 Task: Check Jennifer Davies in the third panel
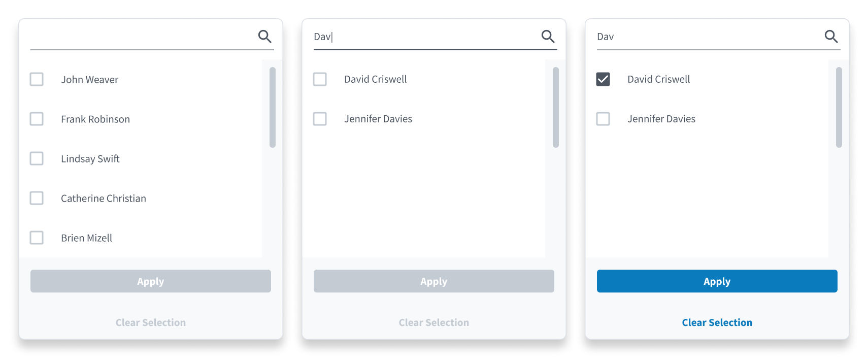[x=603, y=119]
